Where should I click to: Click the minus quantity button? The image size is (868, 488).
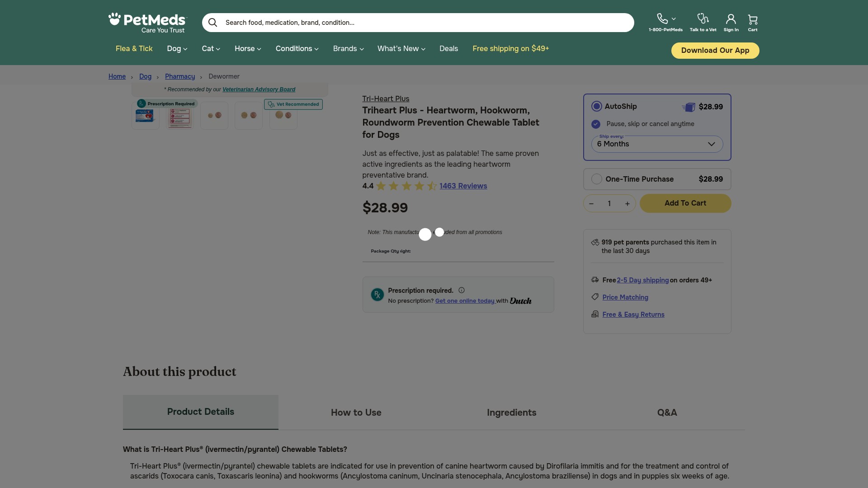(591, 204)
